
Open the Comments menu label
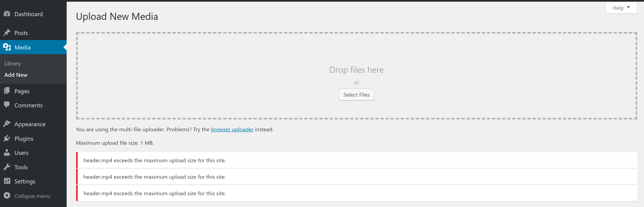click(x=29, y=105)
